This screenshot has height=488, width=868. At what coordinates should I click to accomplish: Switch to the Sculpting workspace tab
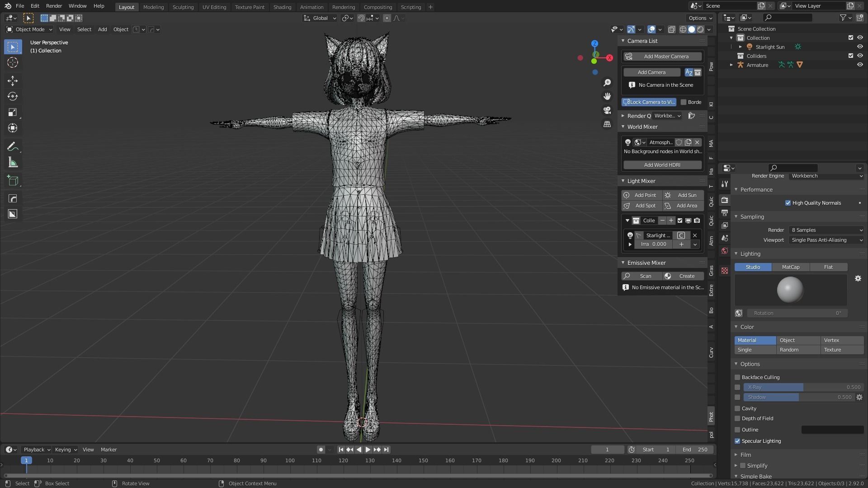tap(183, 7)
